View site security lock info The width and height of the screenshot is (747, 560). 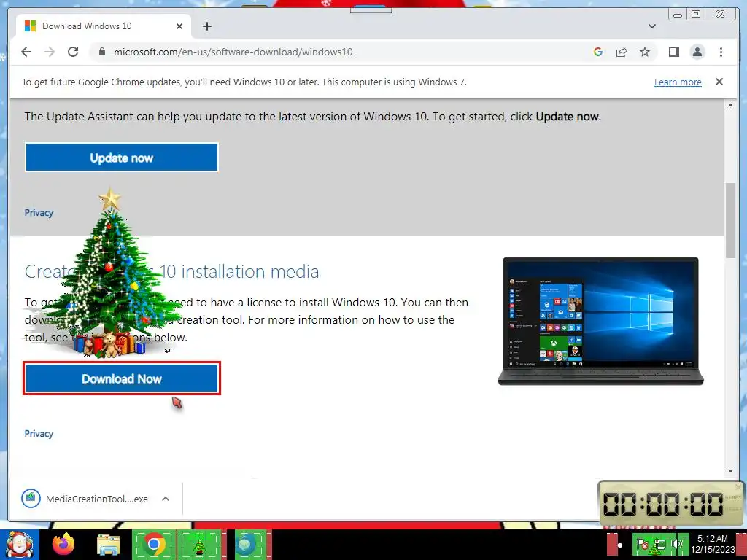[101, 52]
